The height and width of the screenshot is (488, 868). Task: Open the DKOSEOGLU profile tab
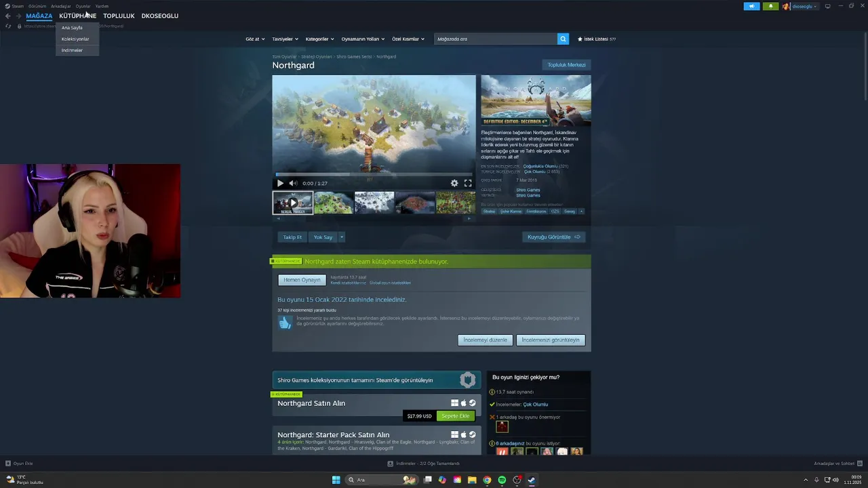click(x=160, y=16)
